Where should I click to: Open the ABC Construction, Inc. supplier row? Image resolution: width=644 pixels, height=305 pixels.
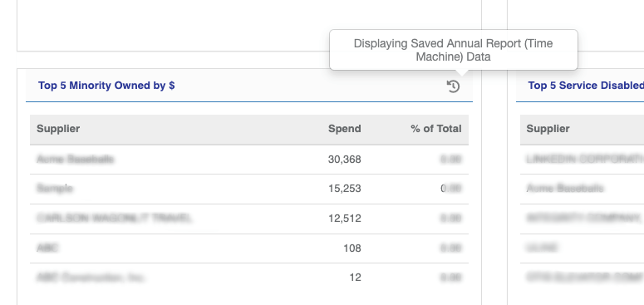(x=249, y=278)
